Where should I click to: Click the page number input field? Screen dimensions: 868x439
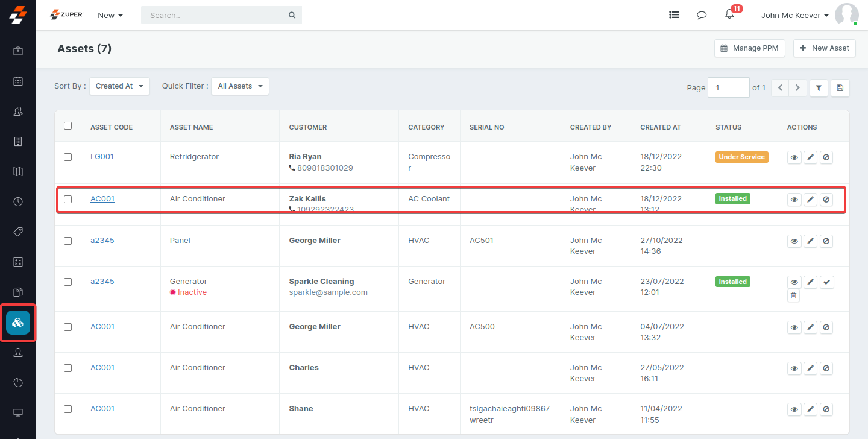(728, 88)
